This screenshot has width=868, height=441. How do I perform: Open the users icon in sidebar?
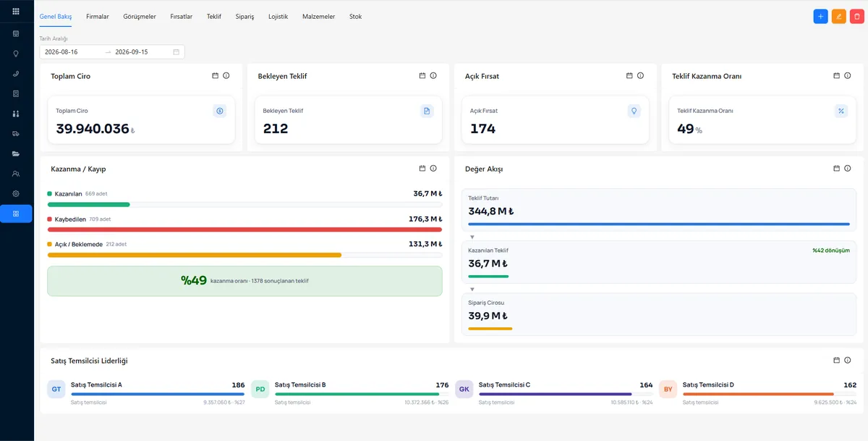[16, 174]
